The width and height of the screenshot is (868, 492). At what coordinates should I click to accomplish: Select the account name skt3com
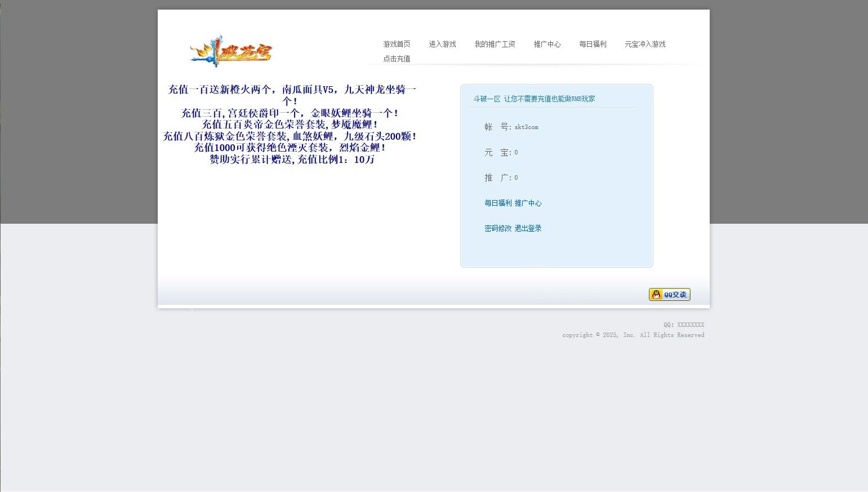(x=526, y=127)
